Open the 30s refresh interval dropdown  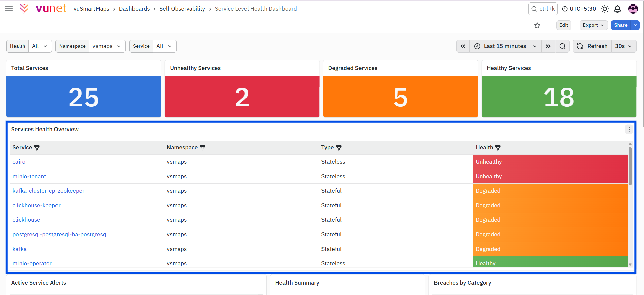coord(624,46)
